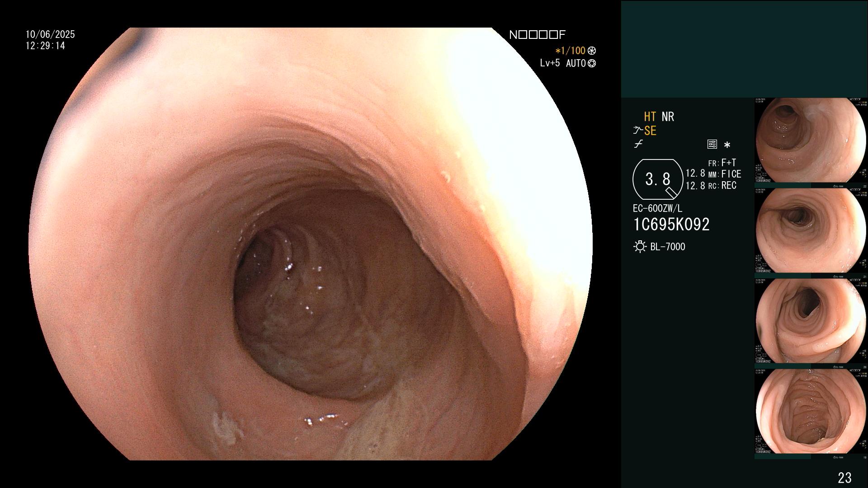
Task: Click the brightness sun icon beside BL-7000
Action: pyautogui.click(x=640, y=247)
